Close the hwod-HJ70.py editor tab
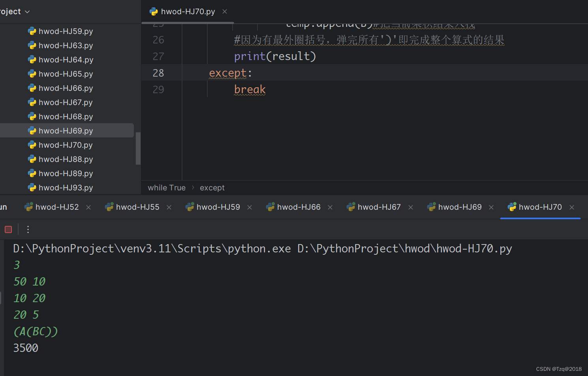This screenshot has width=588, height=376. pos(225,12)
